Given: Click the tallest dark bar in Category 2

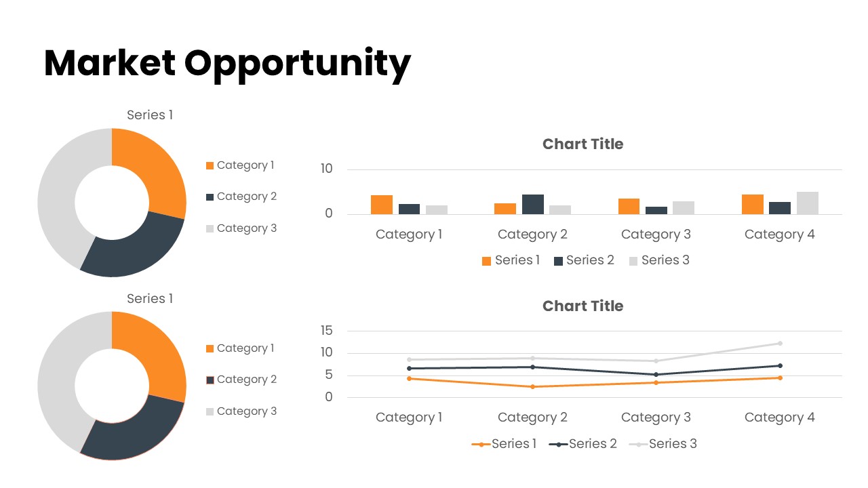Looking at the screenshot, I should (532, 204).
